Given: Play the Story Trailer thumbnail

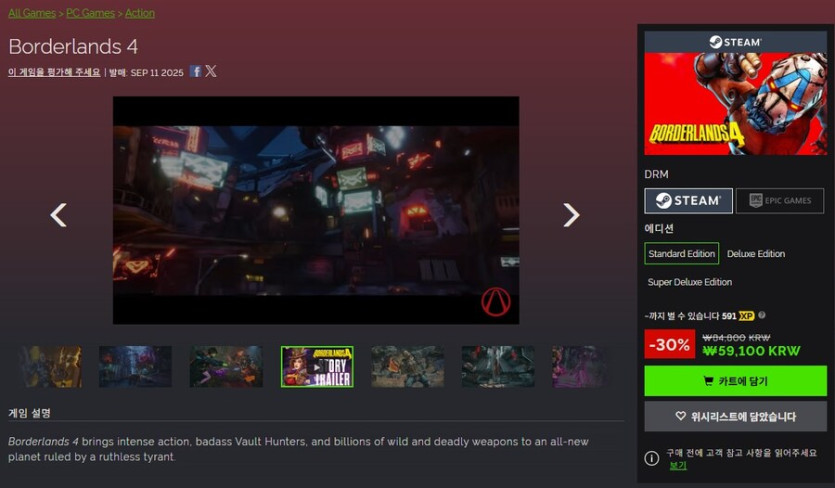Looking at the screenshot, I should coord(317,367).
